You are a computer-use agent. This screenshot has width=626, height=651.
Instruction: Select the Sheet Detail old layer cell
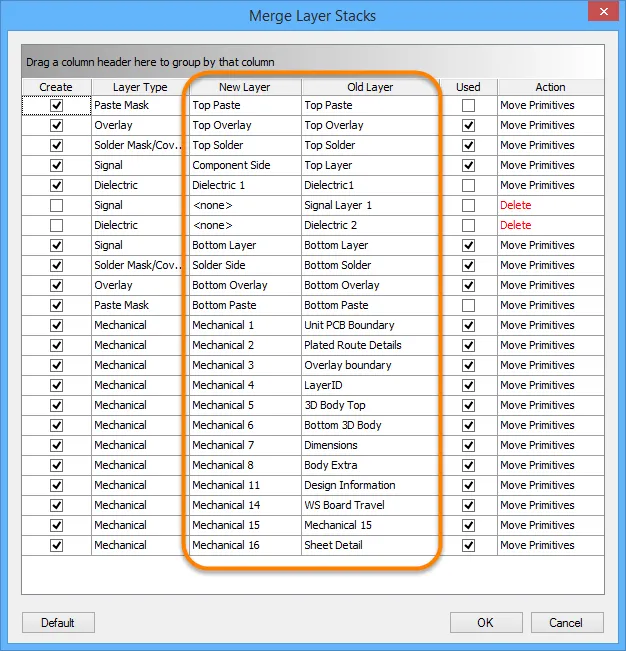(370, 545)
